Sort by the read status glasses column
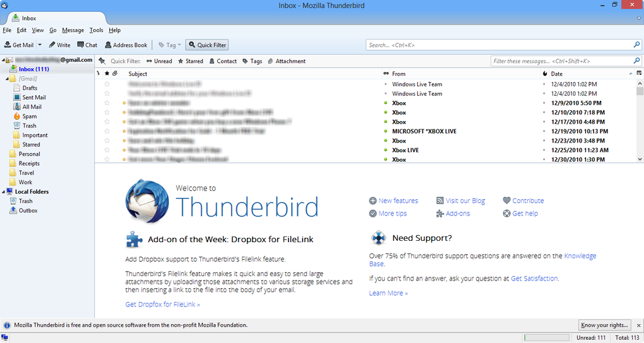The width and height of the screenshot is (644, 343). click(386, 73)
